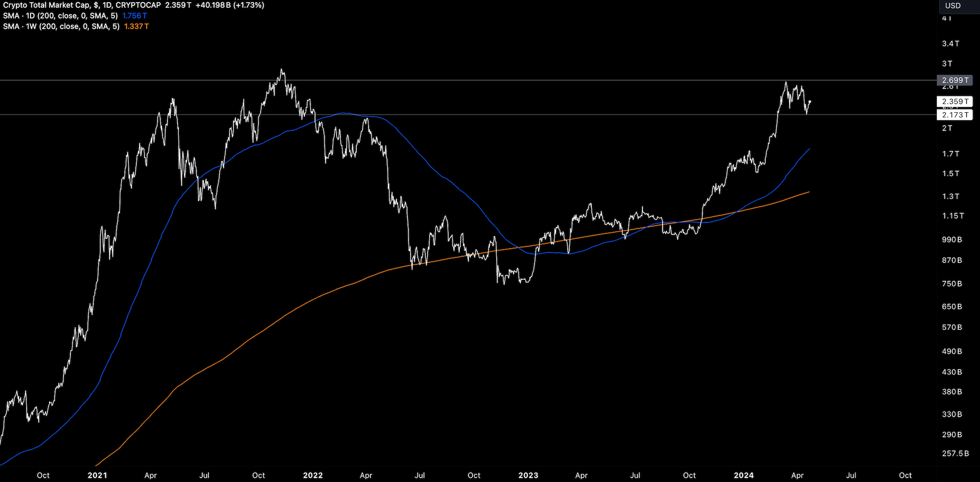Click the blue 1.756T SMA value

135,16
